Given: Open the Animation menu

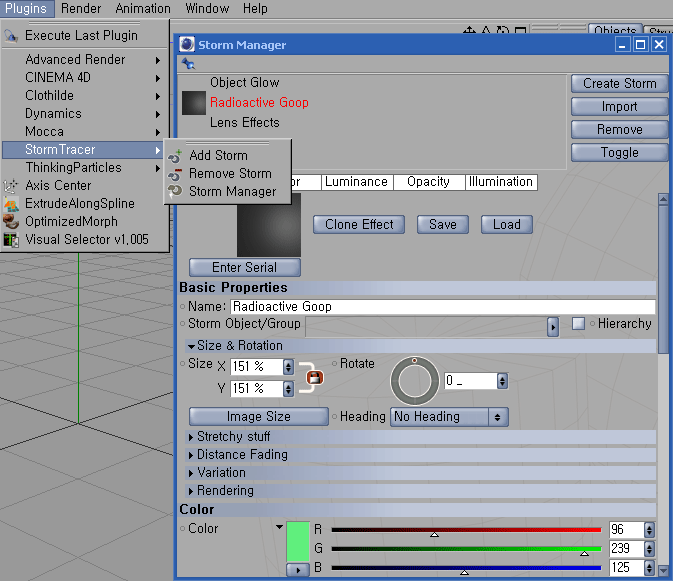Looking at the screenshot, I should click(143, 9).
